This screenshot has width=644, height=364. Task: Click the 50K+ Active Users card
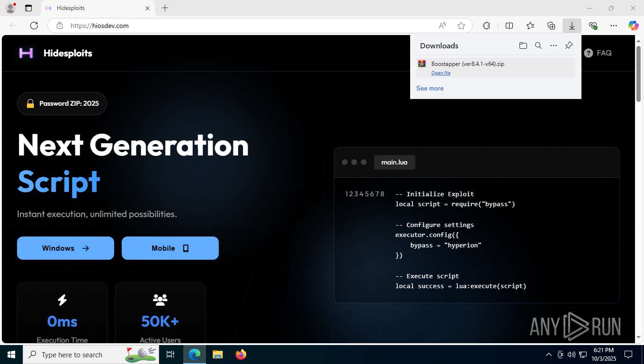(160, 313)
